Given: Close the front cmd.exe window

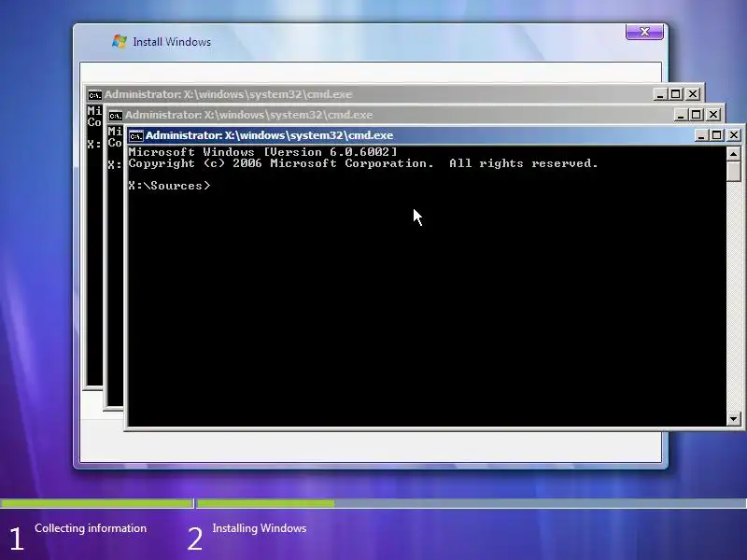Looking at the screenshot, I should point(734,135).
